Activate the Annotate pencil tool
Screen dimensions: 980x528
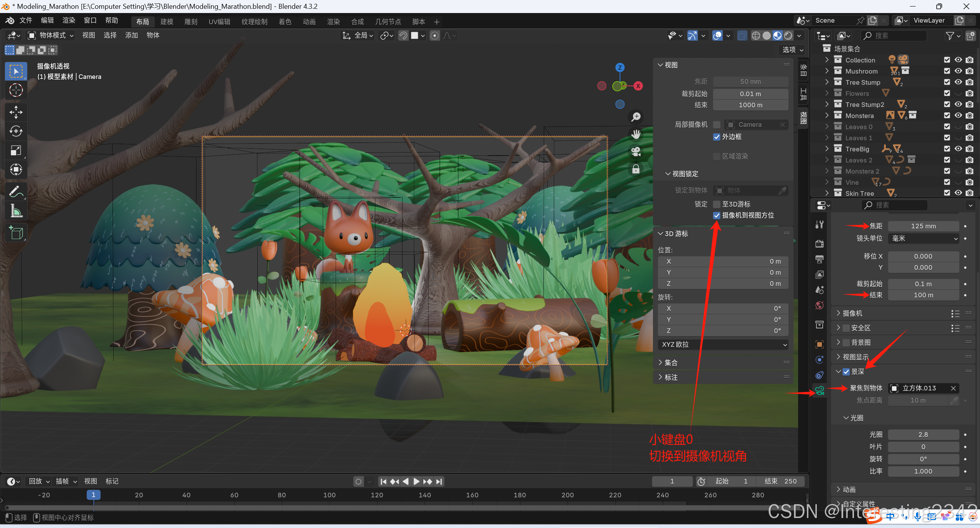(16, 192)
